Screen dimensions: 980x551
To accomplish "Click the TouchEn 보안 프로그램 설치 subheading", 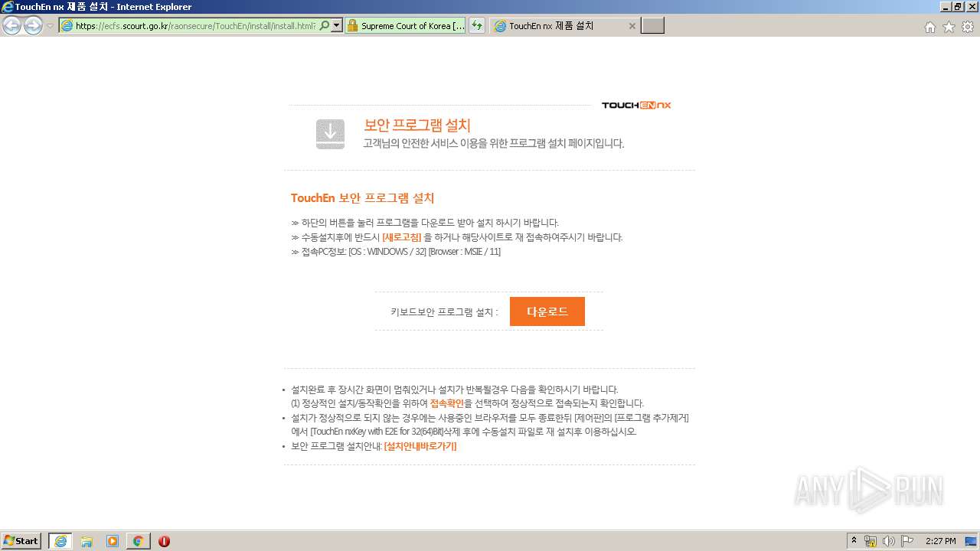I will [362, 198].
